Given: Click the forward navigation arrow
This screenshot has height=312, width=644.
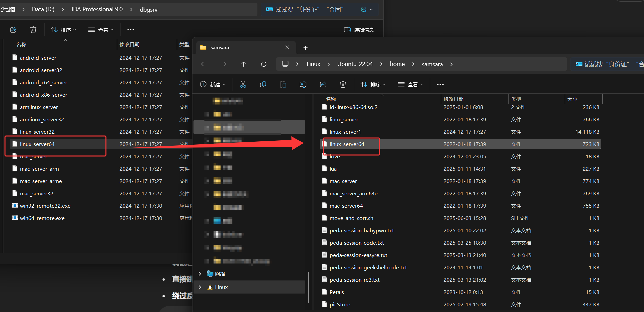Looking at the screenshot, I should [224, 64].
